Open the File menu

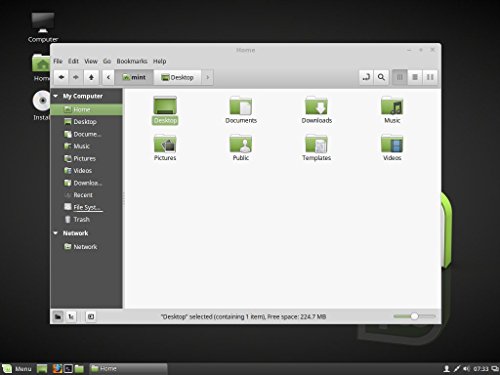[x=58, y=61]
